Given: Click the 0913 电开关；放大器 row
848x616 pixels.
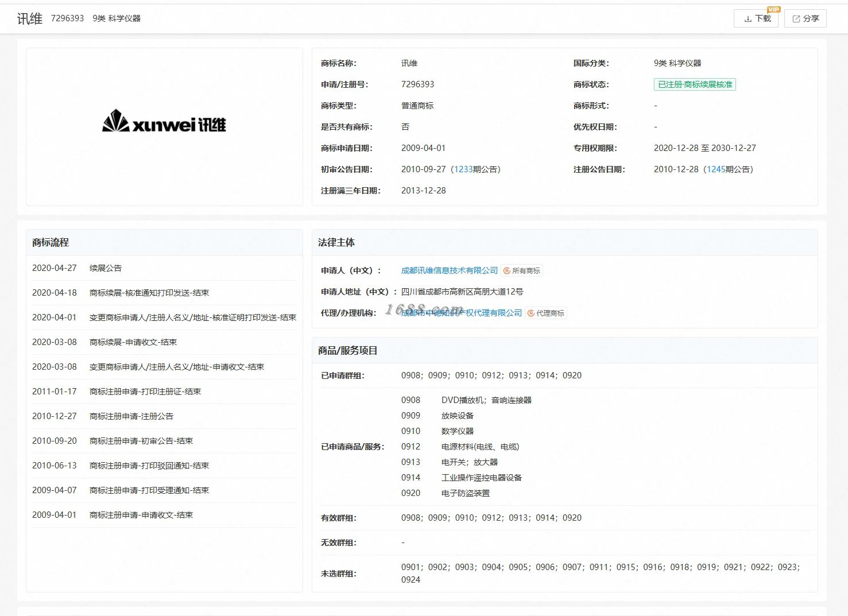Looking at the screenshot, I should click(x=450, y=462).
